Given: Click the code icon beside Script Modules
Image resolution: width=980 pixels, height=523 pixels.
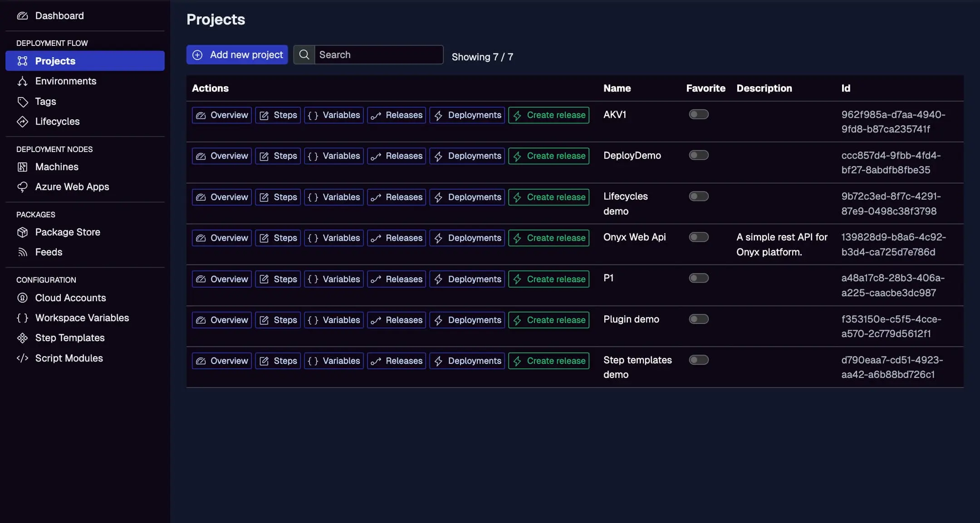Looking at the screenshot, I should pos(23,358).
